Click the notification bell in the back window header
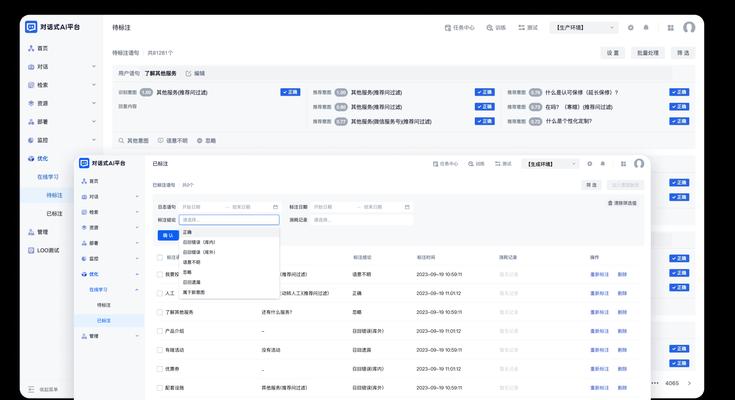The image size is (735, 400). [x=646, y=28]
